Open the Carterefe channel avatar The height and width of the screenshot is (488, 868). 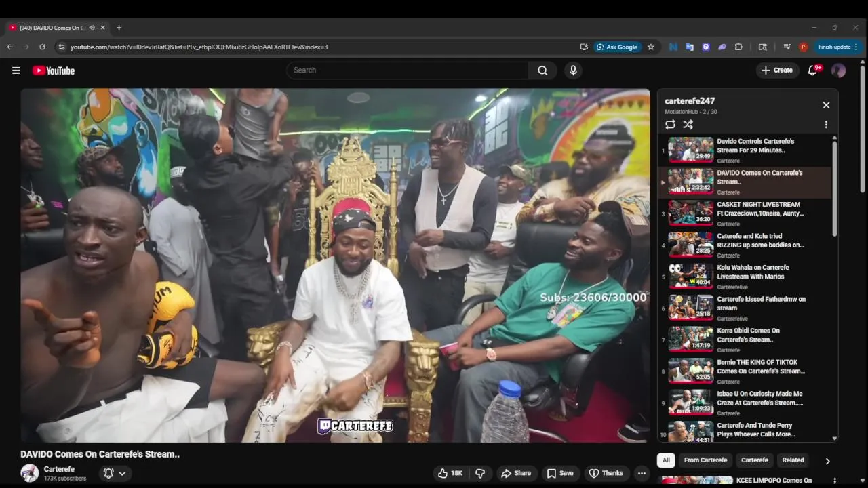click(x=30, y=473)
